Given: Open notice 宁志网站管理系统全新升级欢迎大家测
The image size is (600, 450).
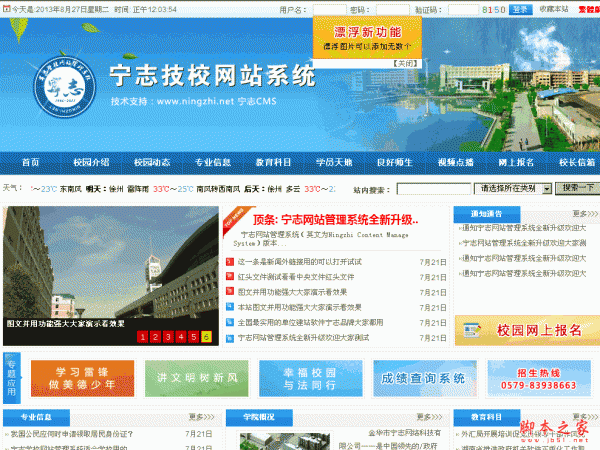Looking at the screenshot, I should click(x=524, y=243).
